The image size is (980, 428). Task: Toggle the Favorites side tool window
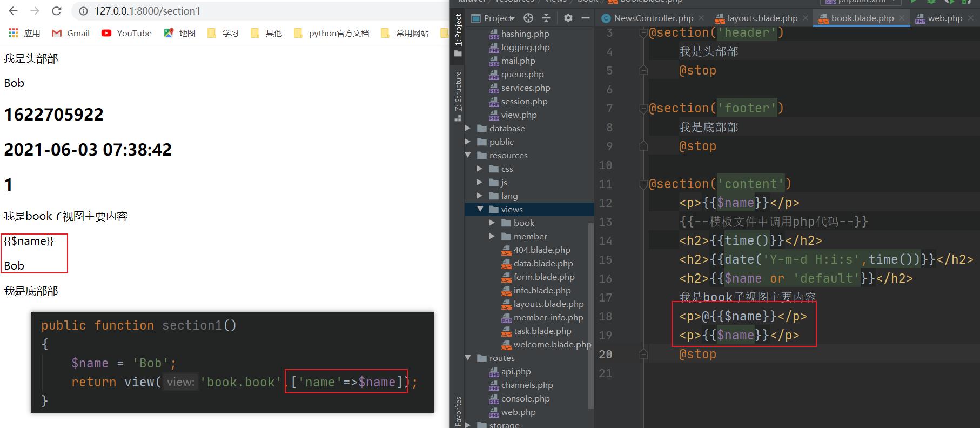(x=458, y=412)
